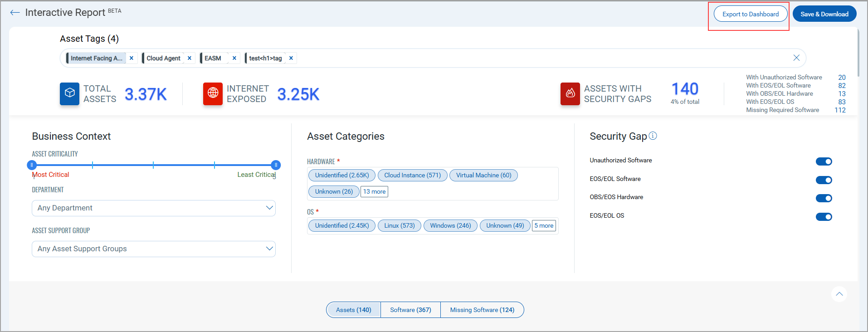Select Unknown (49) OS chip
Image resolution: width=868 pixels, height=332 pixels.
tap(505, 225)
